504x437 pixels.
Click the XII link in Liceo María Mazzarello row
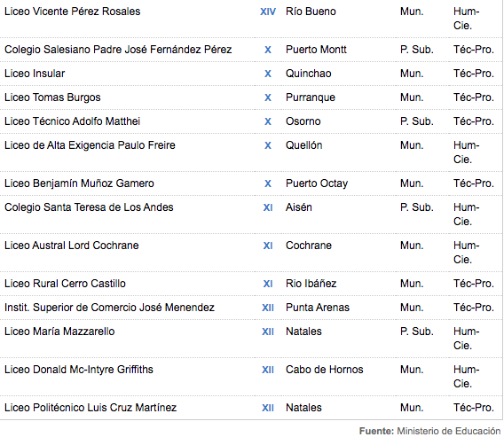pos(268,332)
